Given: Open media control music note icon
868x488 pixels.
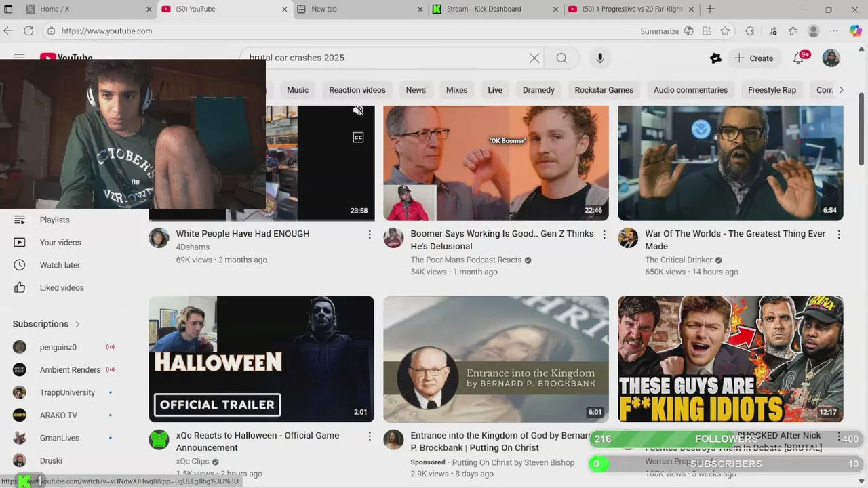Looking at the screenshot, I should [773, 31].
